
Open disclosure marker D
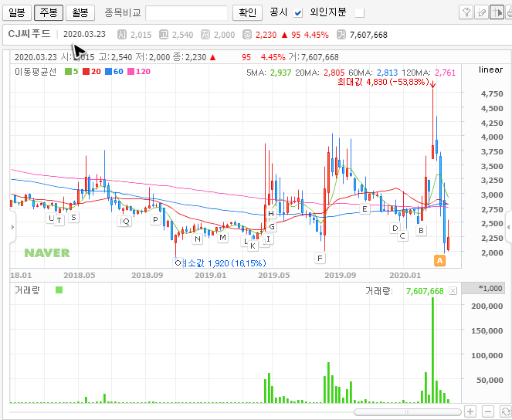click(x=395, y=228)
